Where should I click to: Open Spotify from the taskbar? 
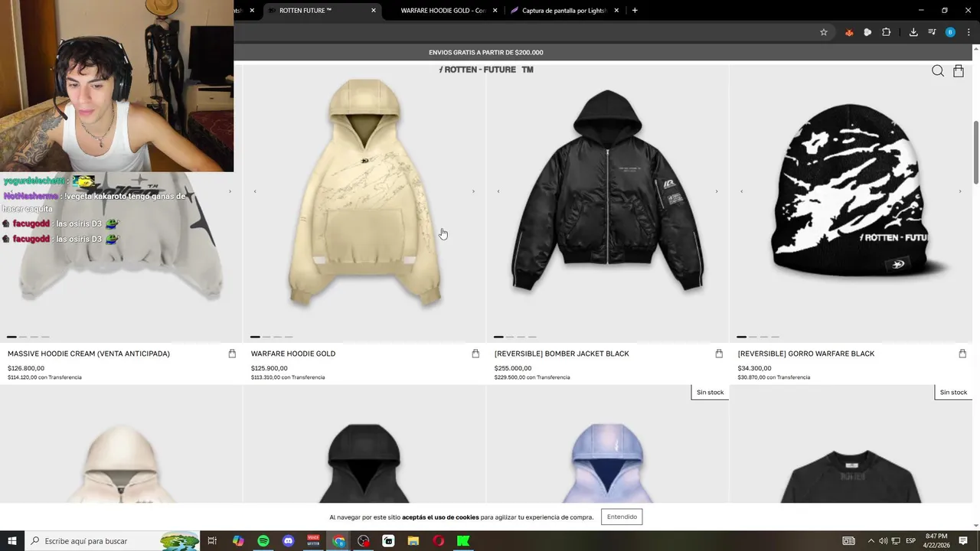(263, 541)
